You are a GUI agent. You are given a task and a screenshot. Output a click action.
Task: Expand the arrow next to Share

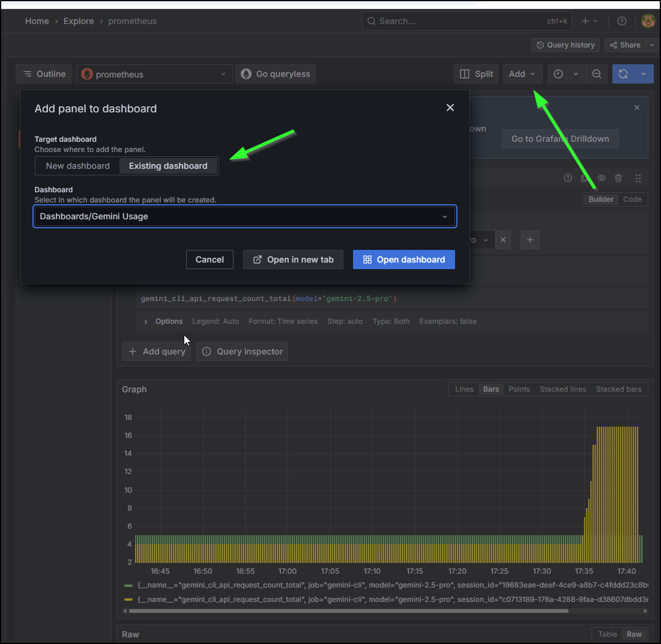(x=652, y=45)
